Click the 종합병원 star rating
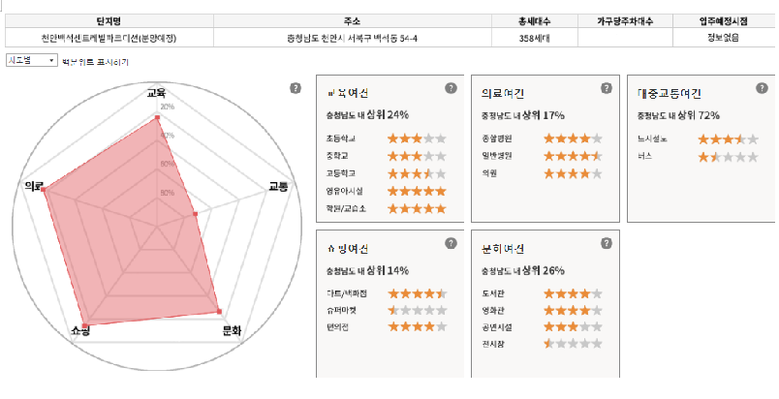The height and width of the screenshot is (399, 779). point(573,139)
